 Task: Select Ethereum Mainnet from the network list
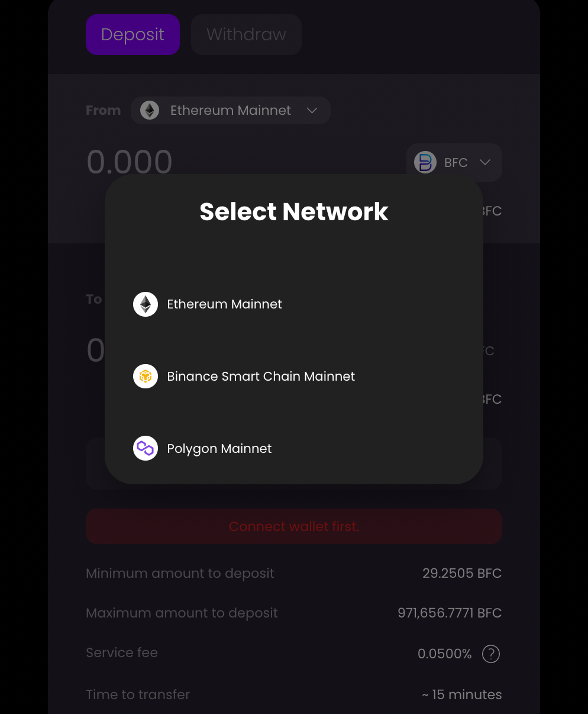pos(224,304)
